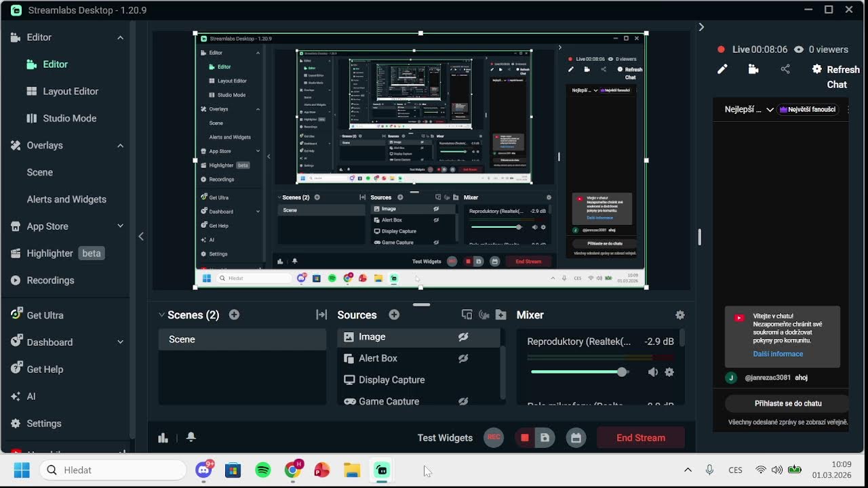Add a new scene with plus icon

point(234,314)
